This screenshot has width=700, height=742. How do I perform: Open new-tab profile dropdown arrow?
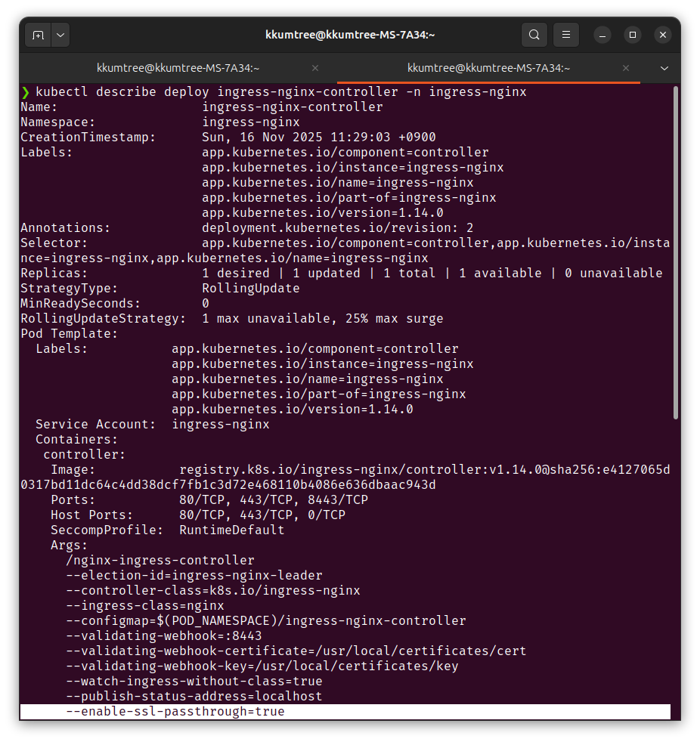(60, 35)
